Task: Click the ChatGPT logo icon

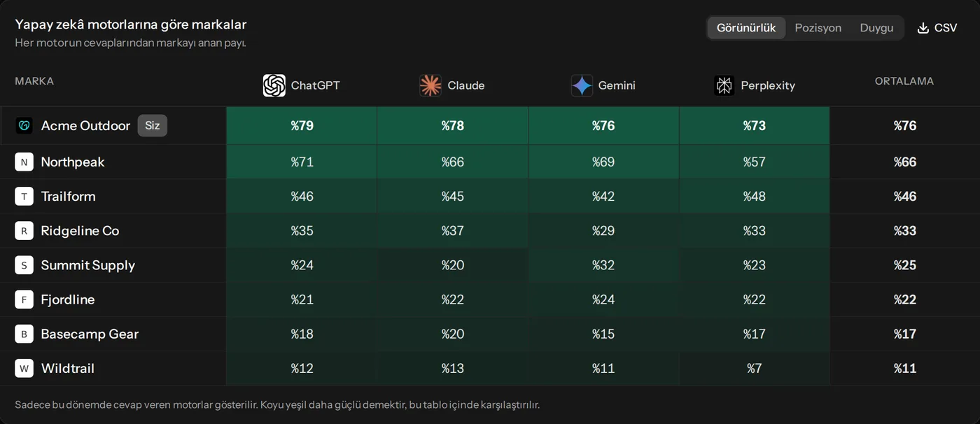Action: 274,85
